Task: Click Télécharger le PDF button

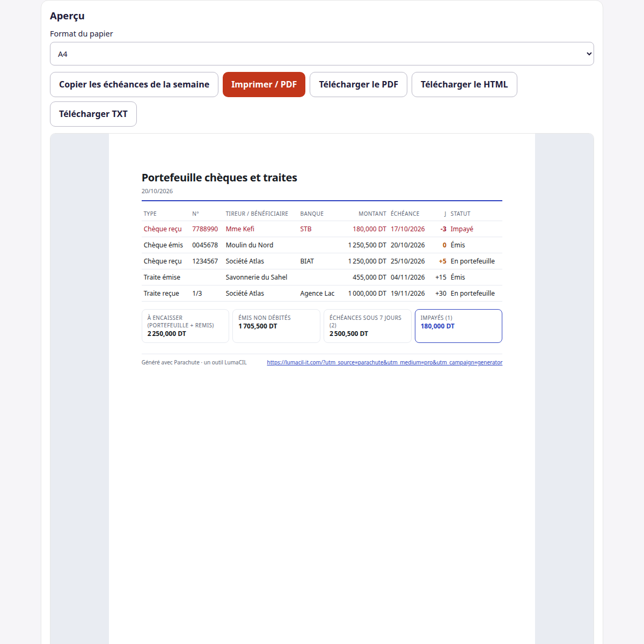Action: 358,84
